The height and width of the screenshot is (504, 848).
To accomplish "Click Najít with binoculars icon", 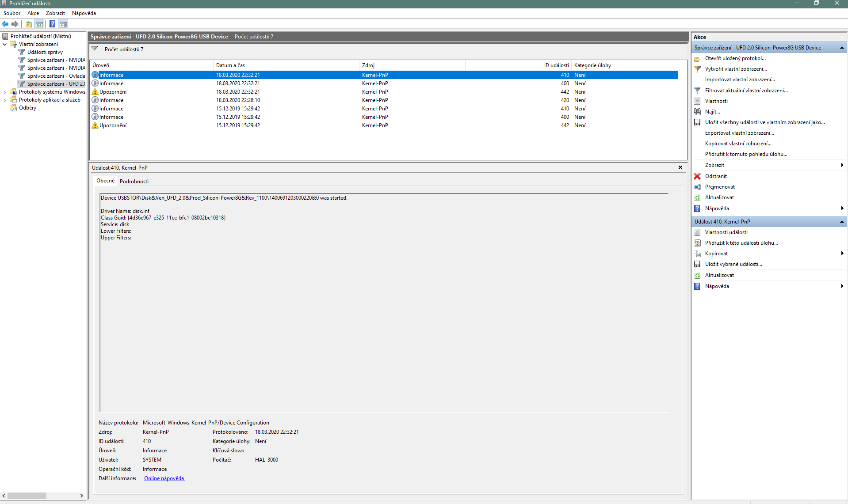I will tap(712, 112).
